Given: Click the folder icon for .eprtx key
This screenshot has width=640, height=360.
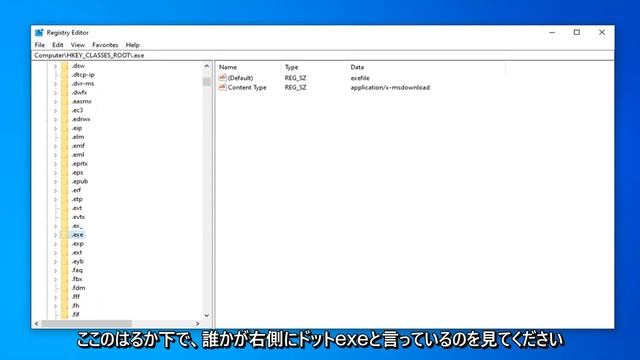Looking at the screenshot, I should [x=64, y=164].
